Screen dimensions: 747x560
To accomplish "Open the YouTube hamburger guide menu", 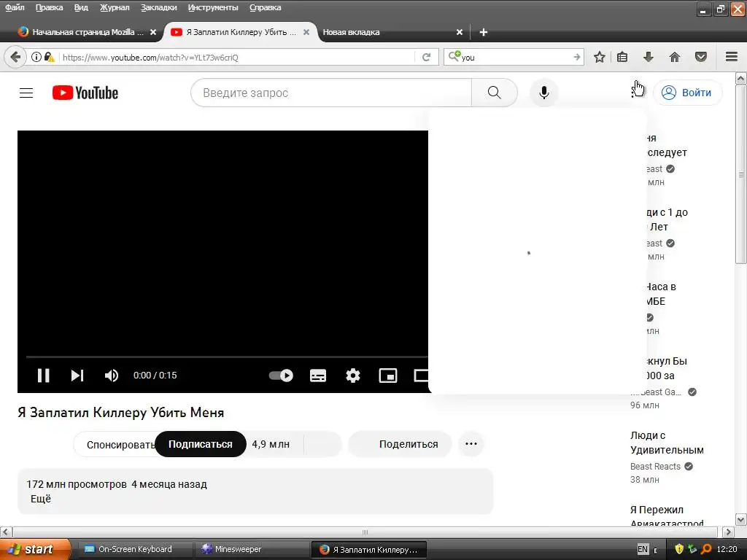I will (26, 93).
